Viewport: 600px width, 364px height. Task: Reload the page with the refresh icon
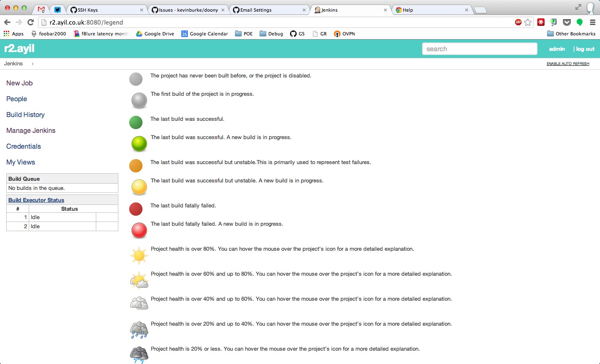point(30,22)
